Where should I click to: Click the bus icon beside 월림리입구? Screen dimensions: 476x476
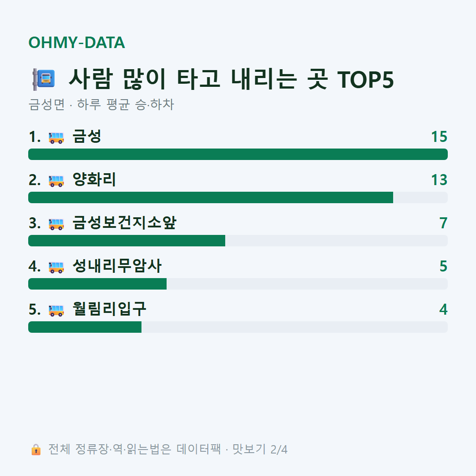56,310
